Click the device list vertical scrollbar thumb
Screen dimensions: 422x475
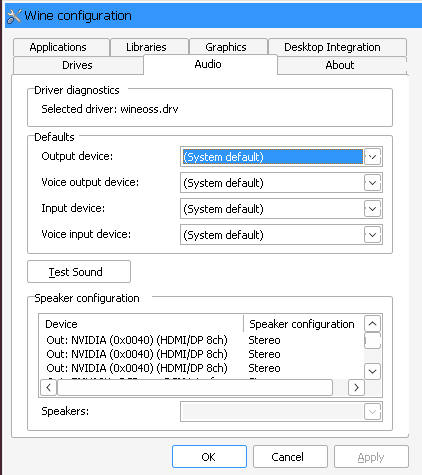click(x=373, y=341)
